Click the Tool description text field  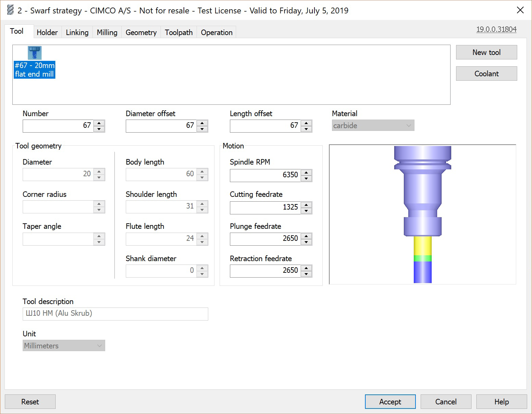(x=115, y=314)
